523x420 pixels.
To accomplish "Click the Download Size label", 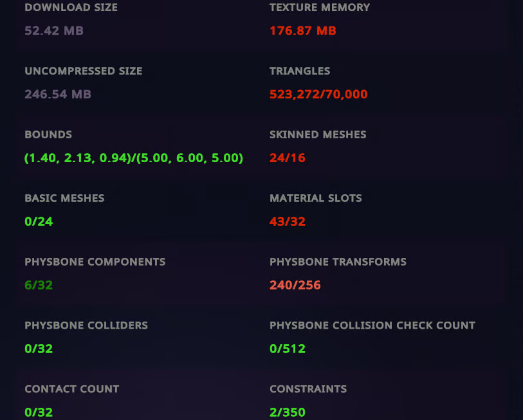I will pos(71,7).
